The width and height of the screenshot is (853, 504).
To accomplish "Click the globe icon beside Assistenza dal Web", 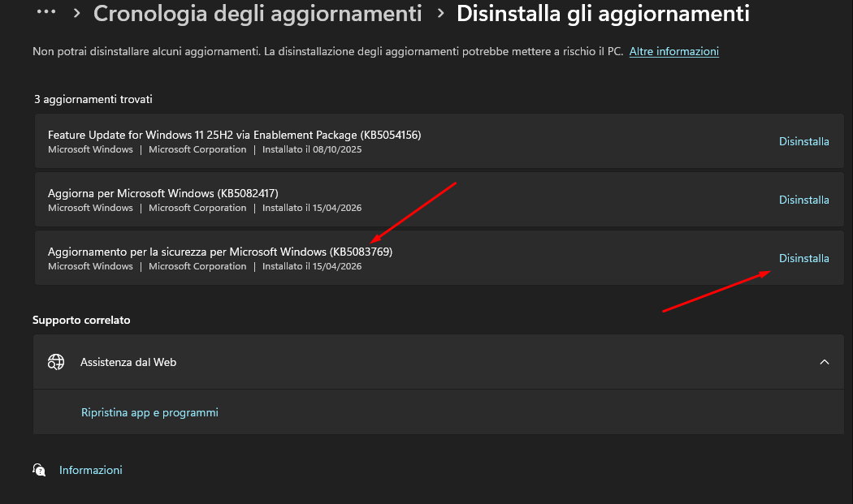I will point(56,362).
